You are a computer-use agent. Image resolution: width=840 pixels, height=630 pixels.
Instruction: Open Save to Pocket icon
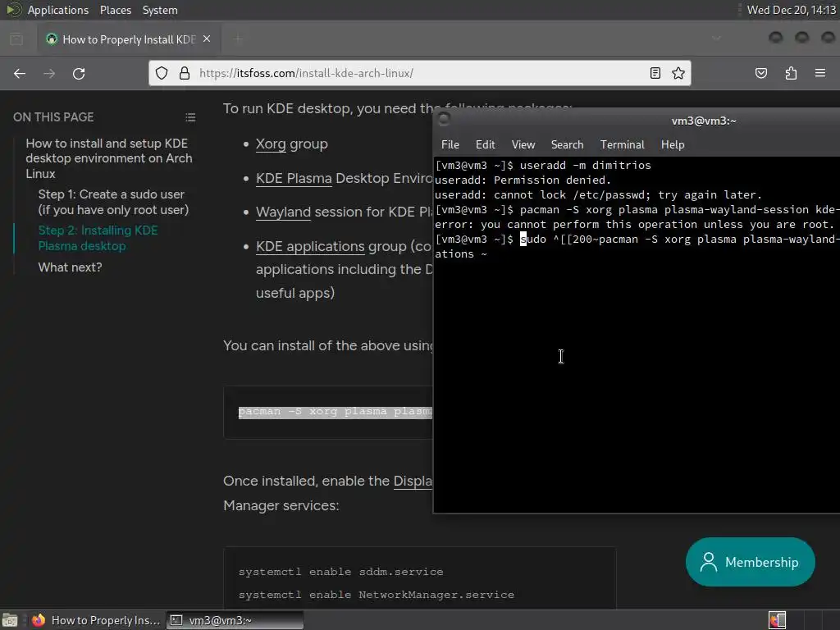point(760,73)
